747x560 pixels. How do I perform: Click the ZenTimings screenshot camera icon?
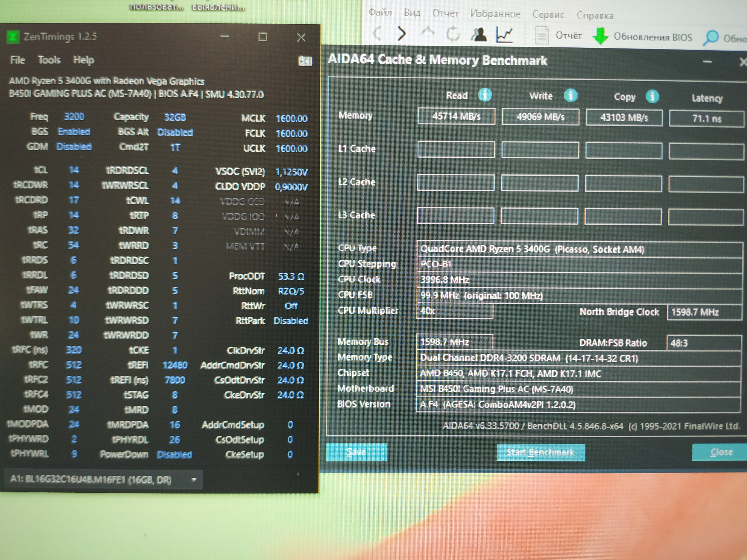(305, 61)
